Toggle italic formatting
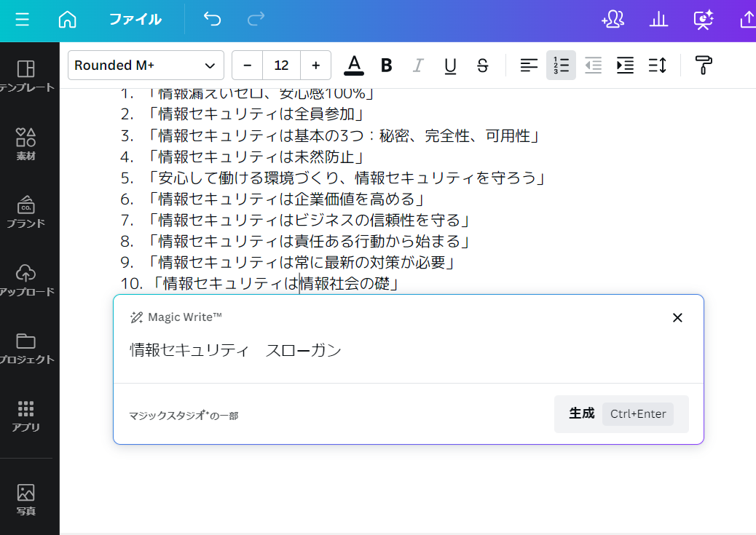This screenshot has height=535, width=756. 418,65
